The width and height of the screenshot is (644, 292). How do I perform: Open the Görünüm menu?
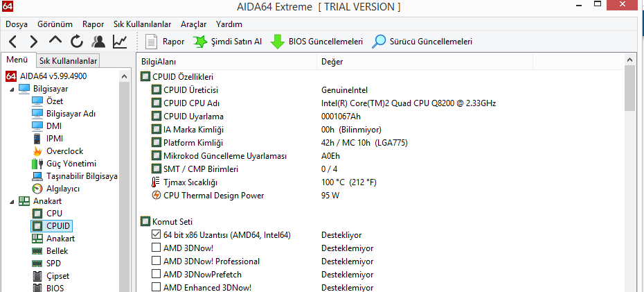(55, 24)
